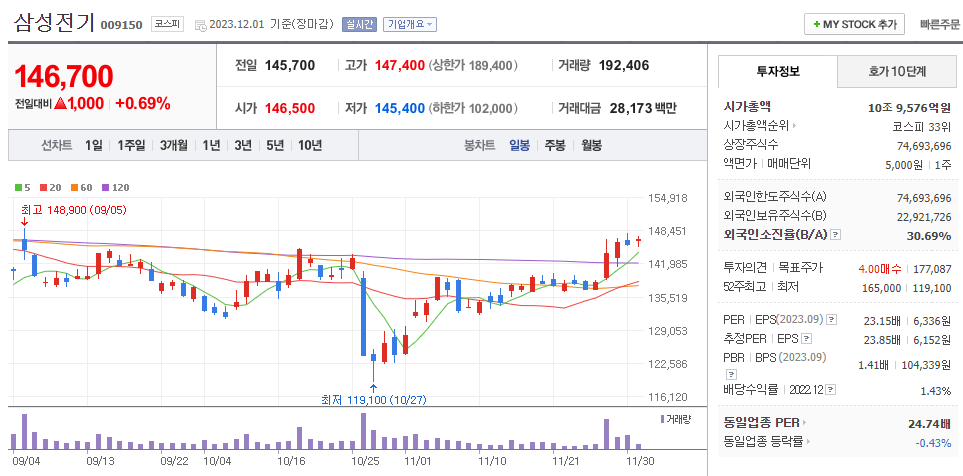Click the 116,120 price axis label

coord(668,397)
